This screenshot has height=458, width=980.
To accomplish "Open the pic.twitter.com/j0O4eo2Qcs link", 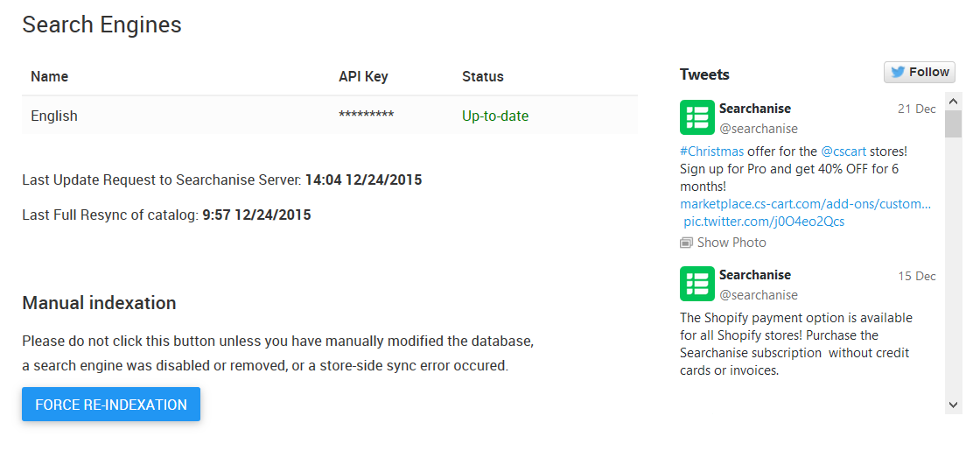I will coord(764,222).
